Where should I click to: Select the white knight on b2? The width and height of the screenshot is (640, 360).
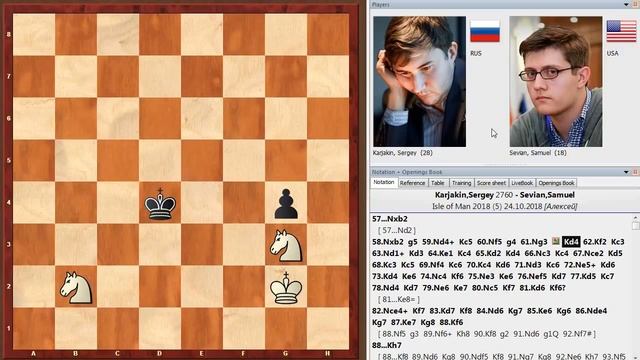[76, 288]
